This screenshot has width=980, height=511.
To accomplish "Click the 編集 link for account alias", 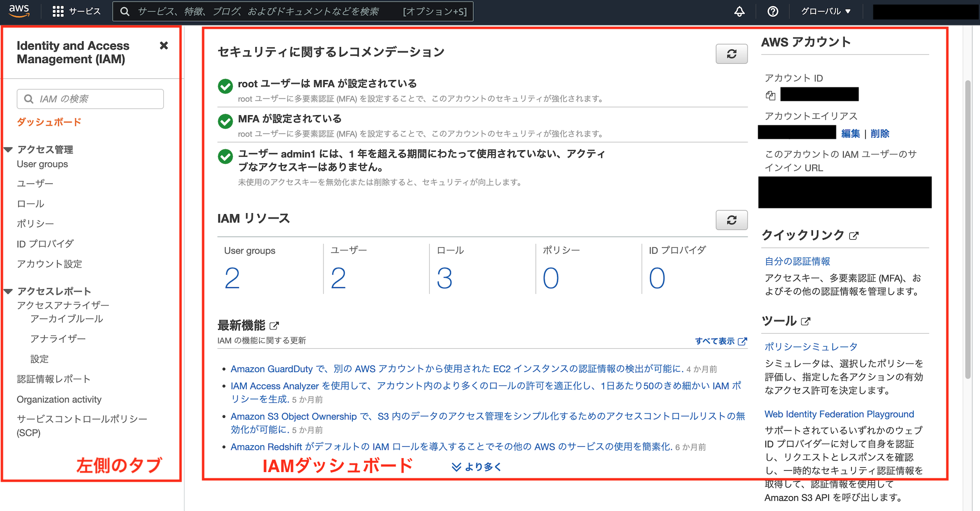I will [850, 134].
